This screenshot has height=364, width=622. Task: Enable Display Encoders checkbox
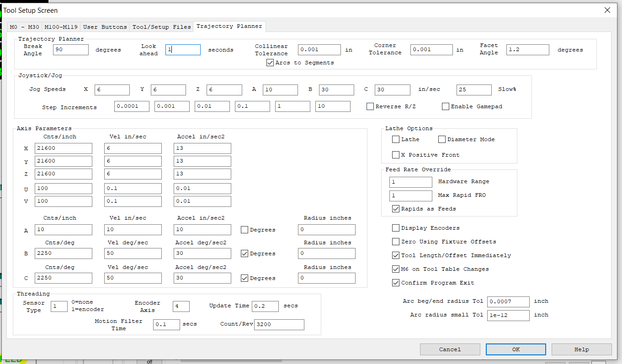pos(396,228)
